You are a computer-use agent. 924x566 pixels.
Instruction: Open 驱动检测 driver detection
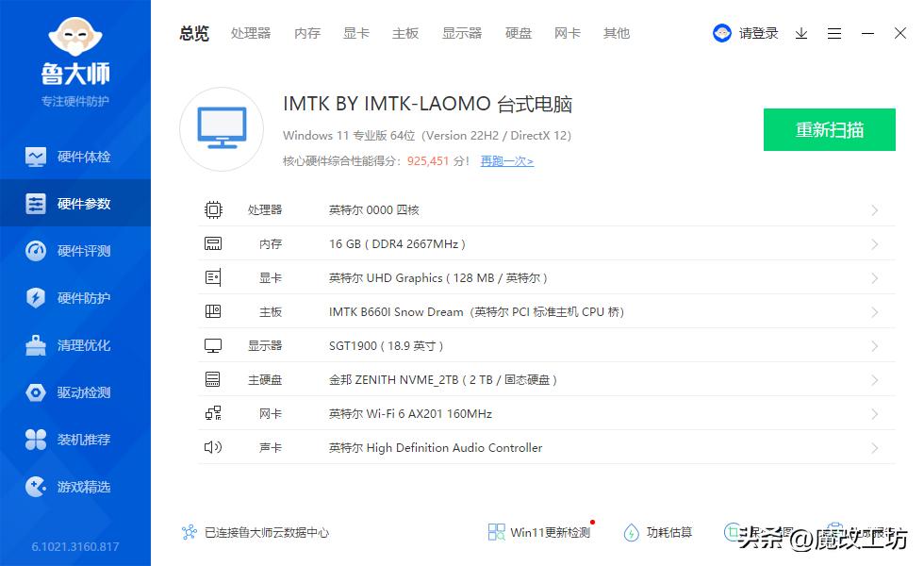click(x=75, y=392)
